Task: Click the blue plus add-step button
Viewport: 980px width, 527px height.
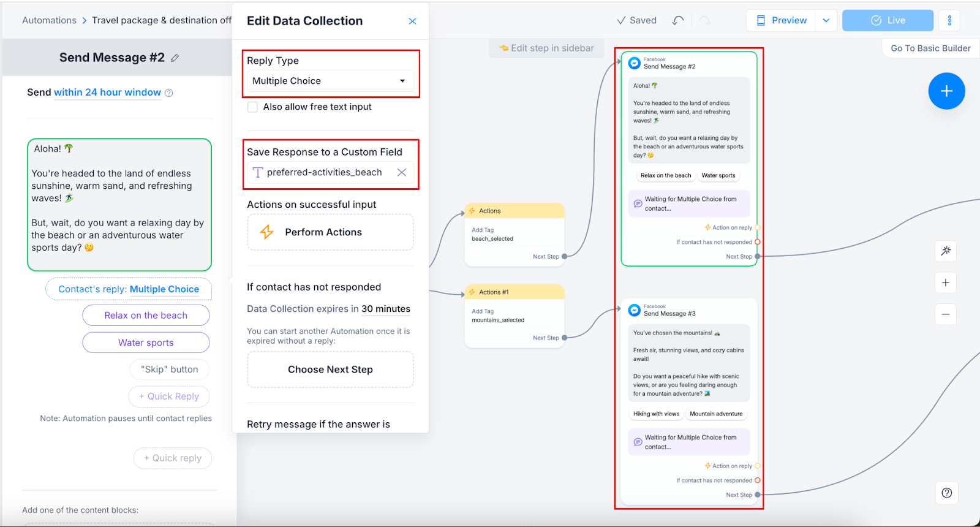Action: (x=946, y=91)
